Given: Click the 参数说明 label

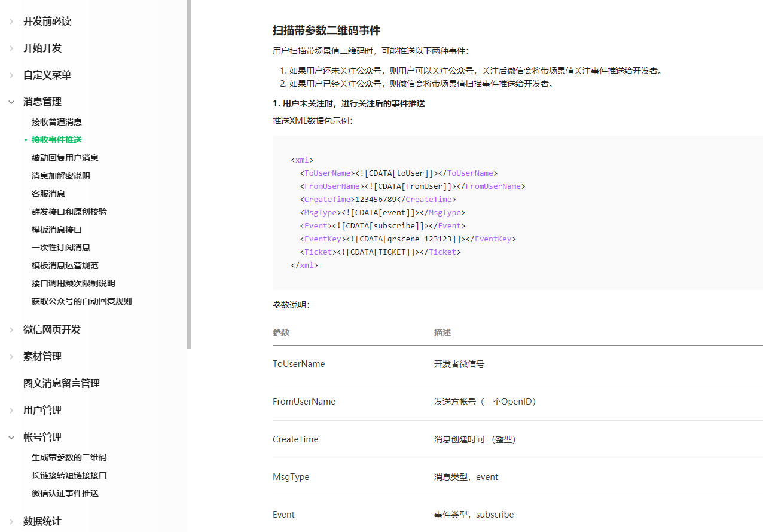Looking at the screenshot, I should [x=291, y=305].
